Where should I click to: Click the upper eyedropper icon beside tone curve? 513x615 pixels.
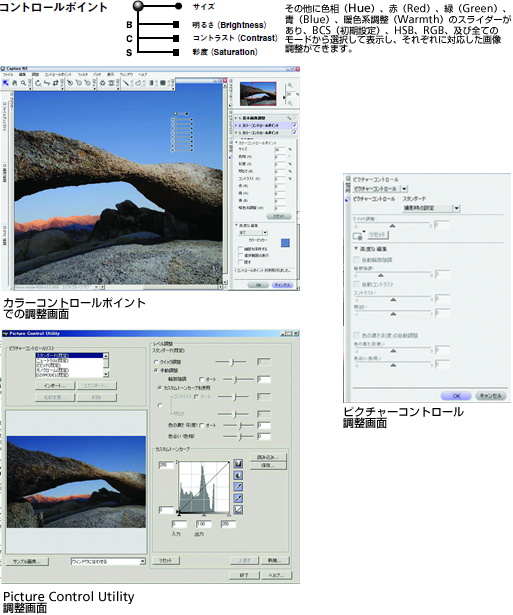point(238,487)
